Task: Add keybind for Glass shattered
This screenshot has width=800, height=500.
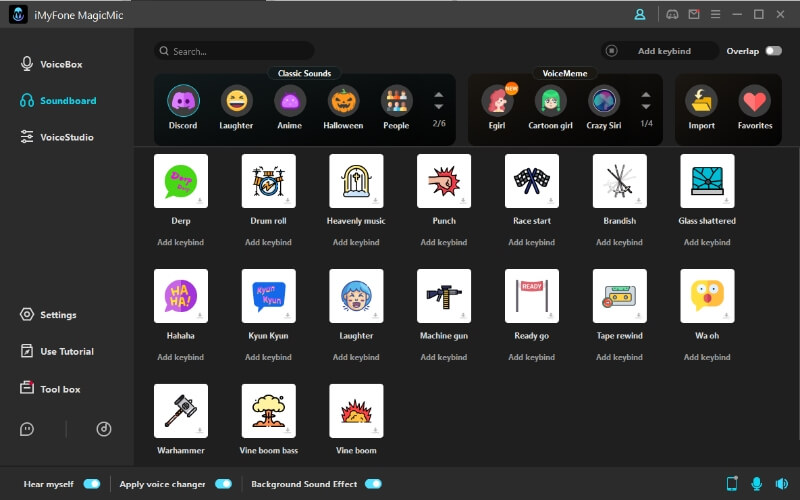Action: 707,242
